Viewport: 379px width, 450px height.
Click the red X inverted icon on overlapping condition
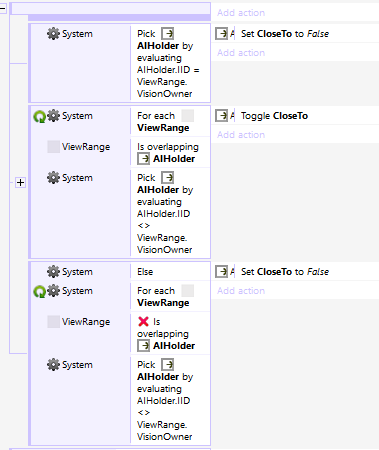pos(143,322)
